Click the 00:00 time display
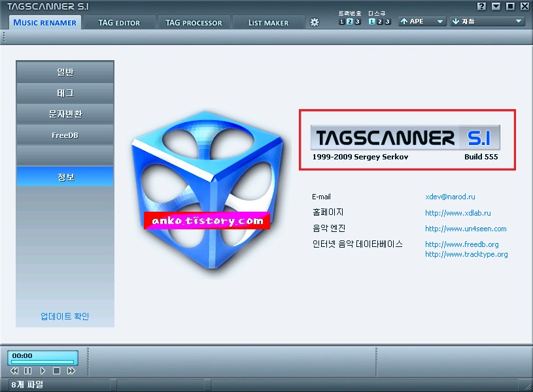This screenshot has width=533, height=392. 22,355
